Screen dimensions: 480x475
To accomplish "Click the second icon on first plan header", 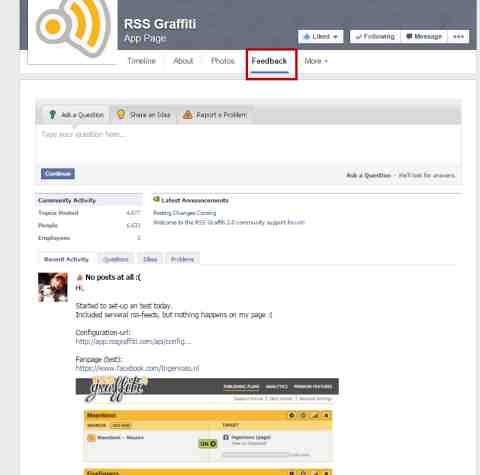I will [303, 415].
